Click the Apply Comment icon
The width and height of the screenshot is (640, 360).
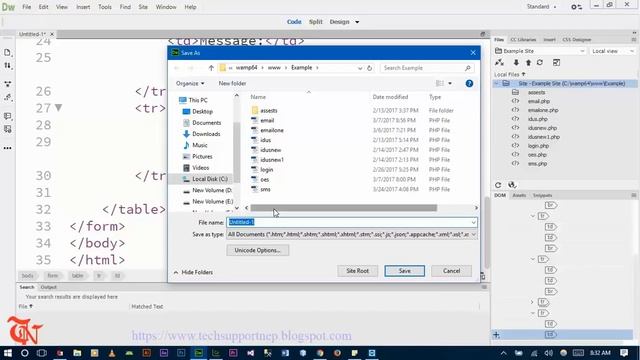tap(7, 116)
